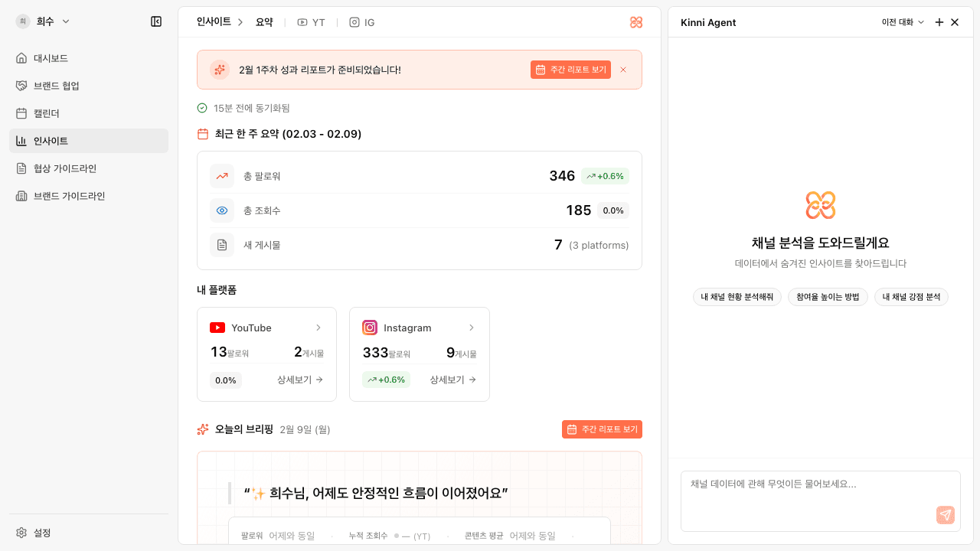
Task: Click the orange Kinni logo icon
Action: (635, 22)
